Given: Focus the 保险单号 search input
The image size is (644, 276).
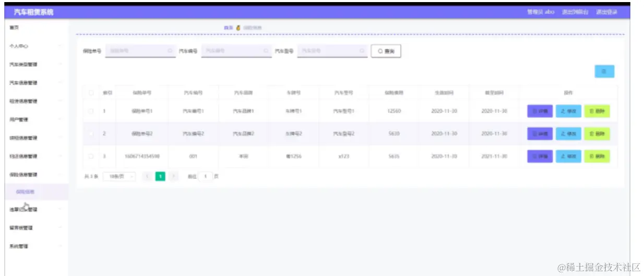Looking at the screenshot, I should 141,51.
